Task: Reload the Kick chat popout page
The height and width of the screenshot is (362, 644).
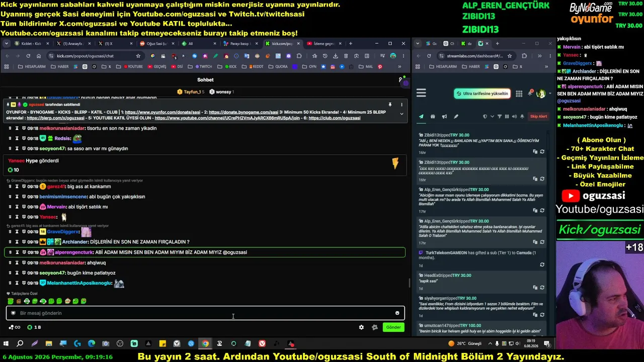Action: pos(28,56)
